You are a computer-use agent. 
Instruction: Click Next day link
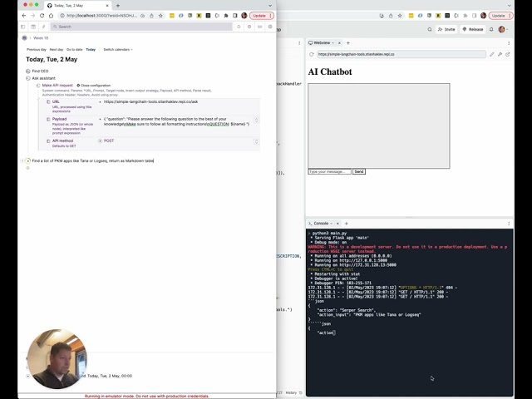(57, 50)
